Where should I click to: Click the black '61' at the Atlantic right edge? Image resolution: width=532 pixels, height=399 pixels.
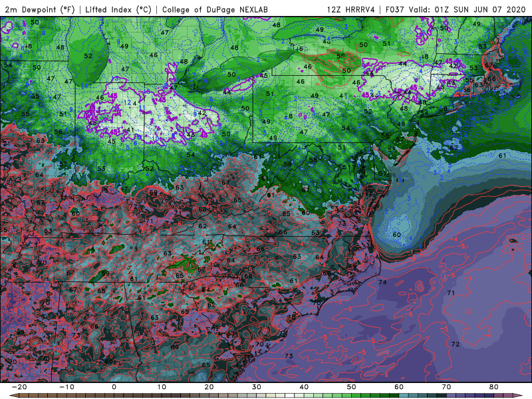coord(503,156)
